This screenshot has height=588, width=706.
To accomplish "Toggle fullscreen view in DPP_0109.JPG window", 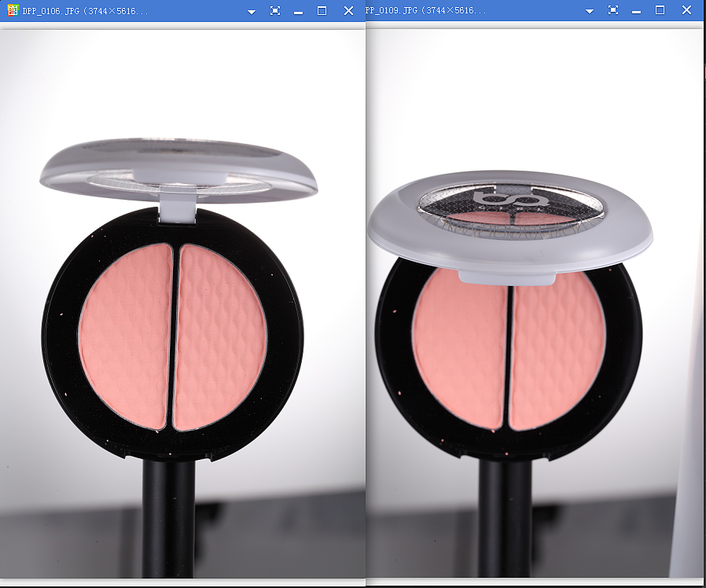I will pyautogui.click(x=612, y=10).
